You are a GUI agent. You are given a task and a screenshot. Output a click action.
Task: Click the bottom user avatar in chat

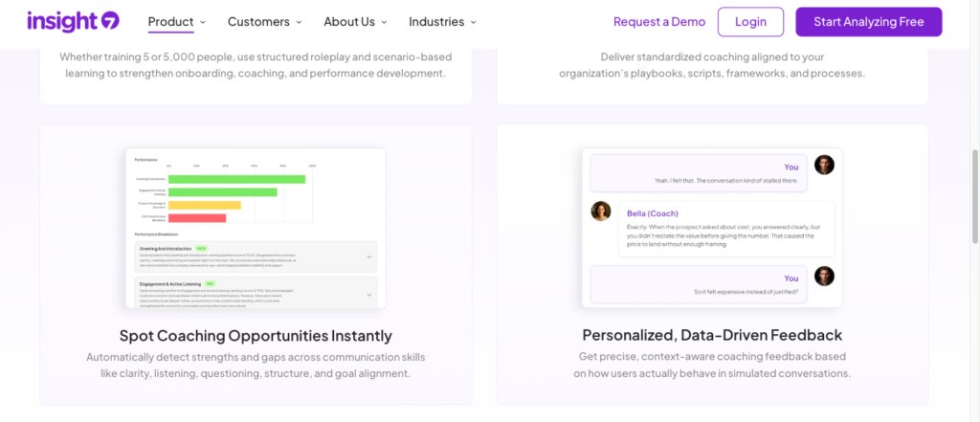click(x=824, y=277)
